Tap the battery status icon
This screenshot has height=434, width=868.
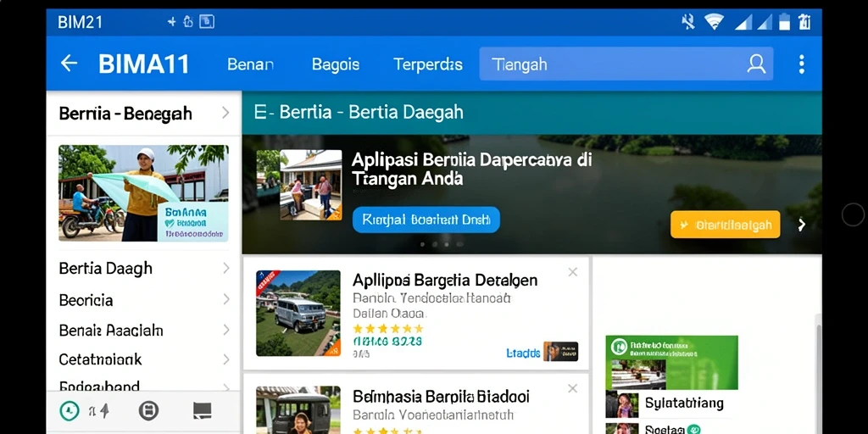[784, 22]
